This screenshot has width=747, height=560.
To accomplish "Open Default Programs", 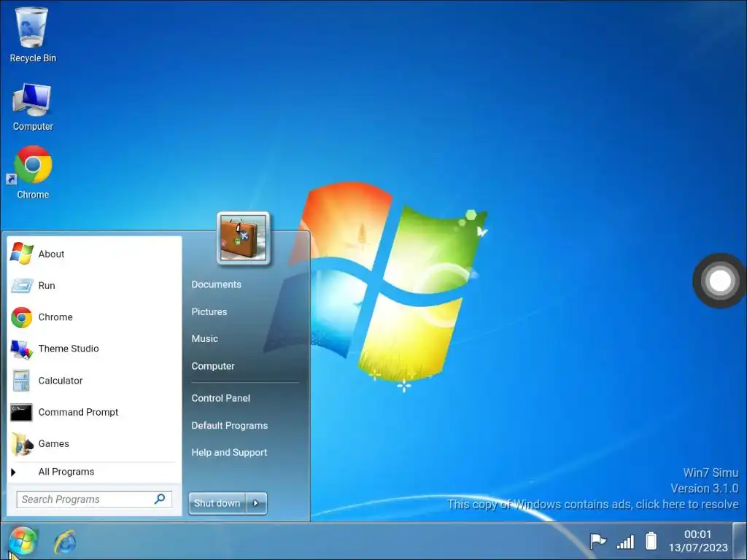I will 230,425.
